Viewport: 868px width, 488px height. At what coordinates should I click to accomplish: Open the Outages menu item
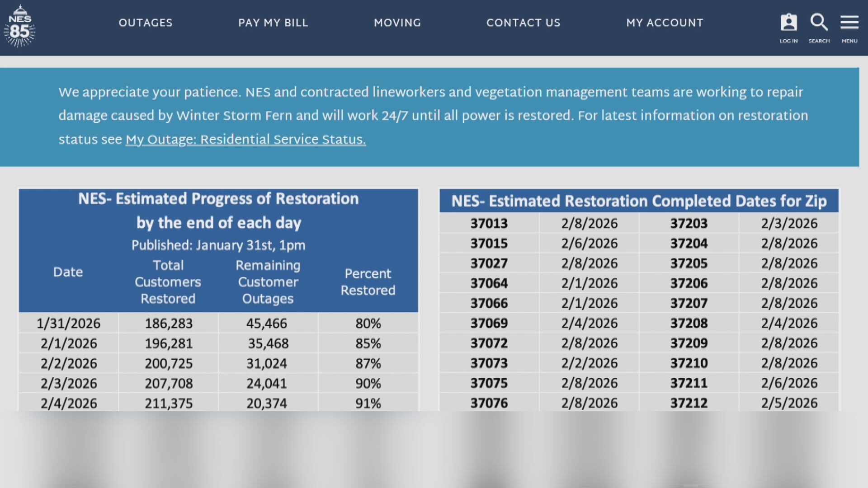click(146, 23)
